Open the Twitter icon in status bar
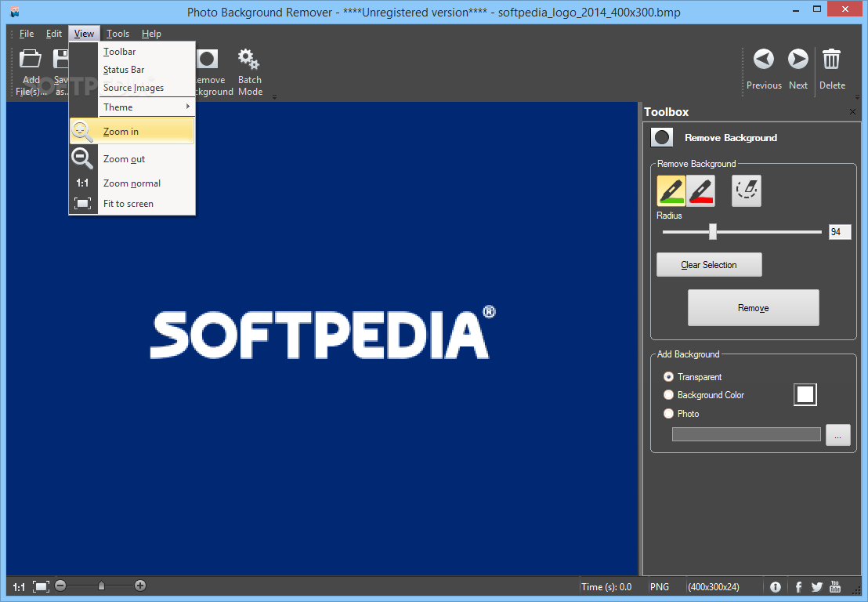 coord(817,587)
